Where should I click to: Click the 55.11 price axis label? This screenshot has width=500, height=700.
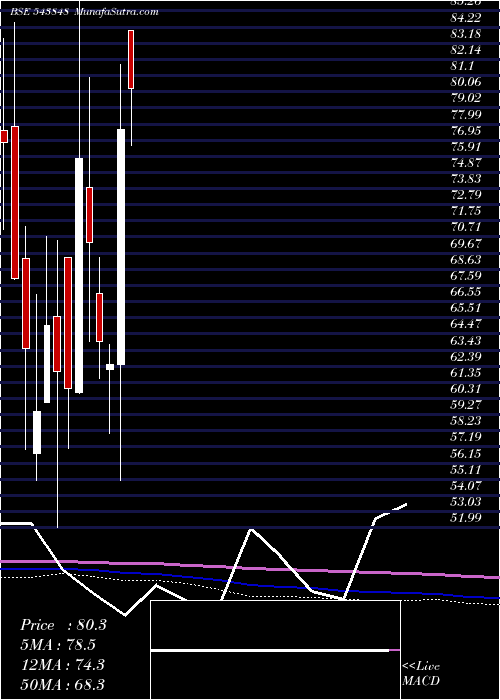[467, 469]
